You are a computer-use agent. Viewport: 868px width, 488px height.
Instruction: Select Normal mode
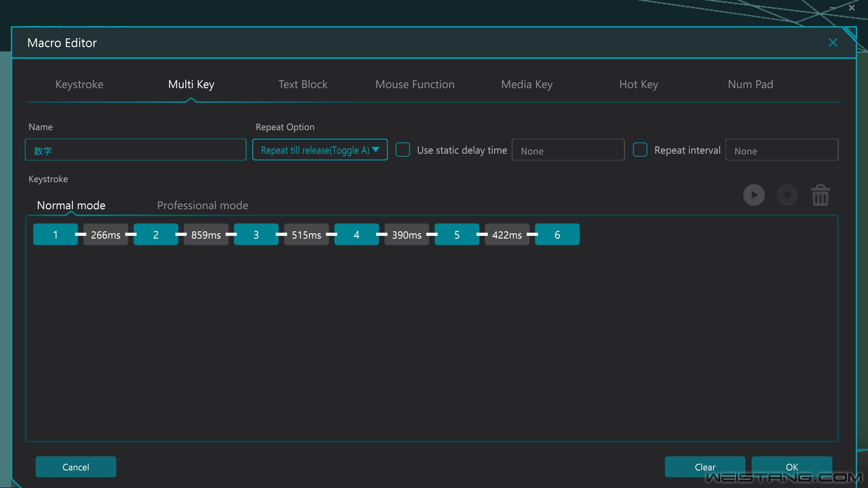pos(71,206)
